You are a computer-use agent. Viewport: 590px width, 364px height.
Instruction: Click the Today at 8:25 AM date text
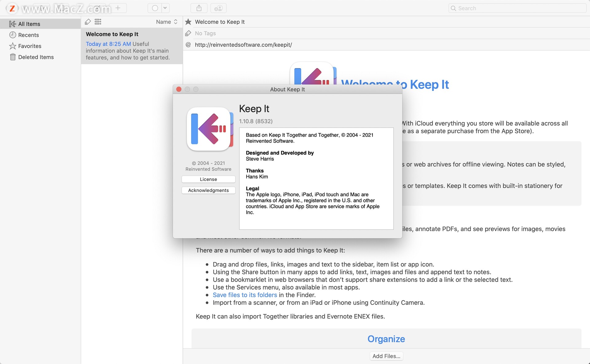108,44
